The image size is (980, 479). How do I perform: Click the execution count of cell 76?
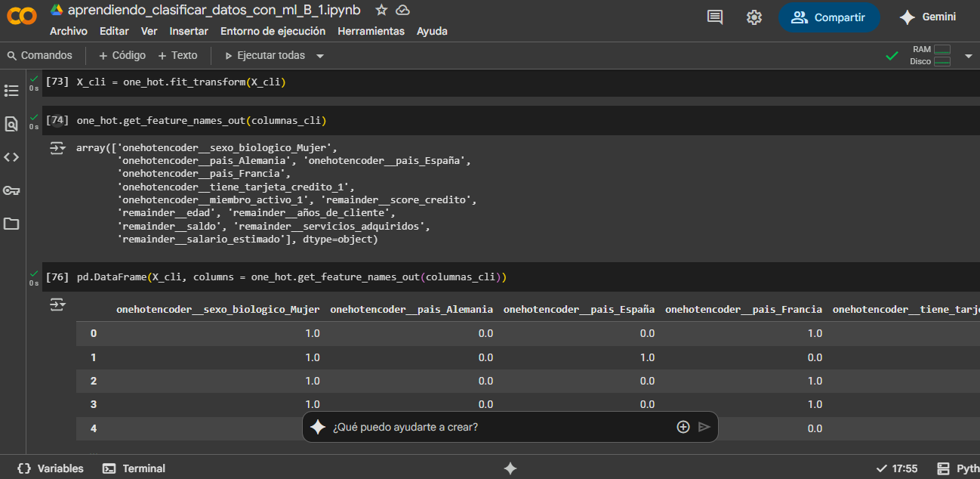tap(57, 277)
